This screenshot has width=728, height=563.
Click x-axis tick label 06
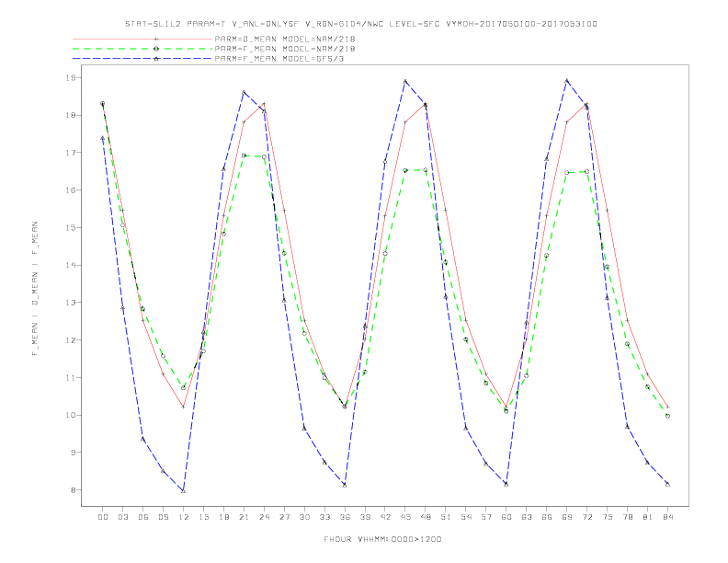[x=143, y=517]
